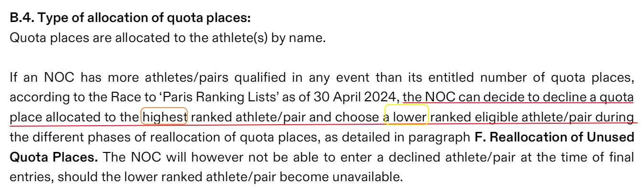The image size is (644, 195).
Task: Click the phrase 'Paris Ranking Lists'
Action: [216, 97]
